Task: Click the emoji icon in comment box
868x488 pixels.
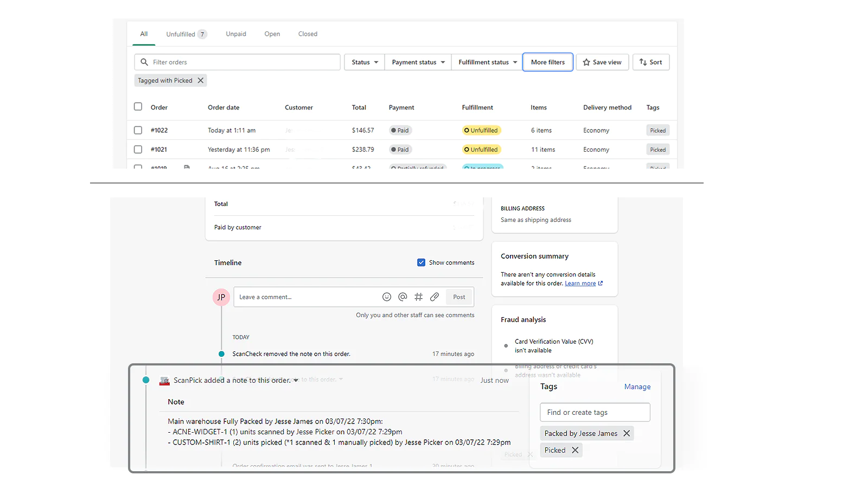Action: [x=387, y=297]
